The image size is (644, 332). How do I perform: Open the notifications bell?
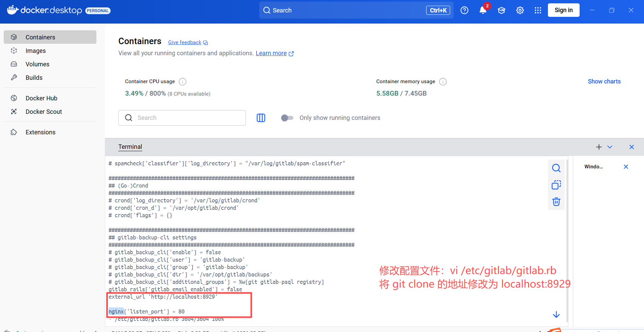coord(483,10)
